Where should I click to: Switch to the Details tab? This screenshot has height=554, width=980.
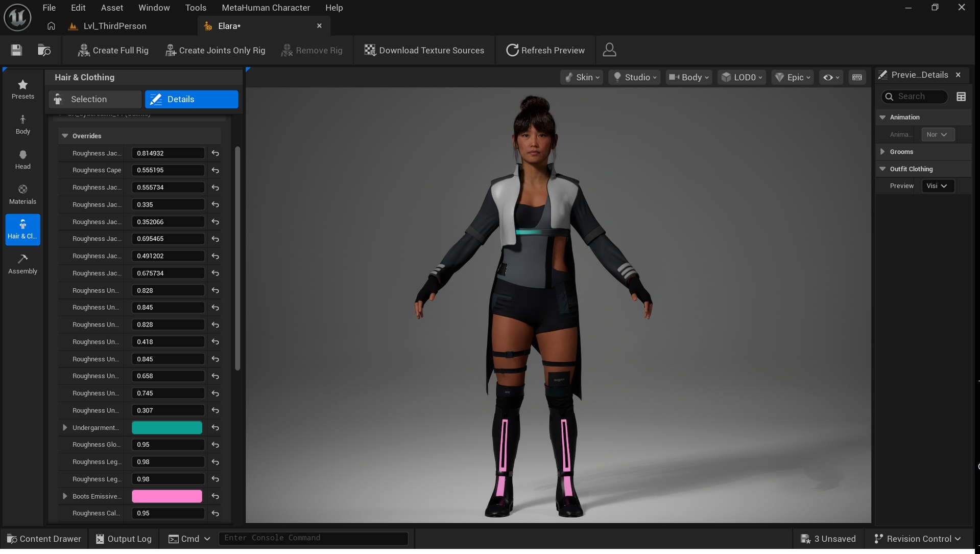pos(192,99)
